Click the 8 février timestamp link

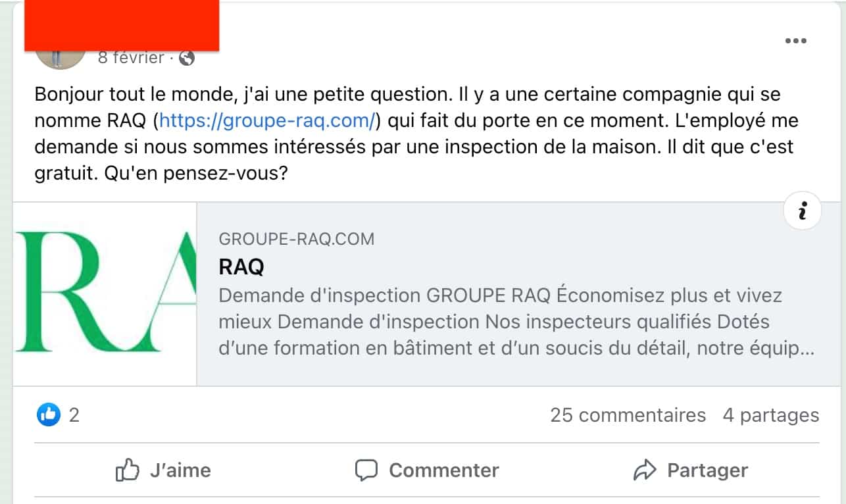[x=130, y=57]
